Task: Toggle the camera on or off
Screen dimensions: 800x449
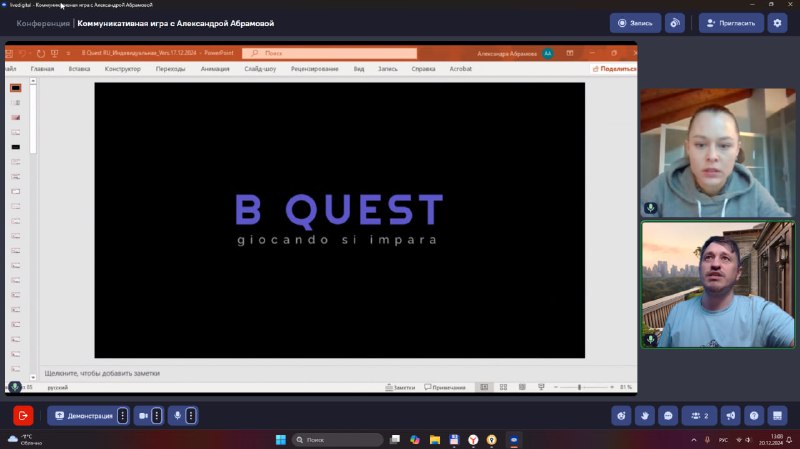Action: tap(143, 416)
